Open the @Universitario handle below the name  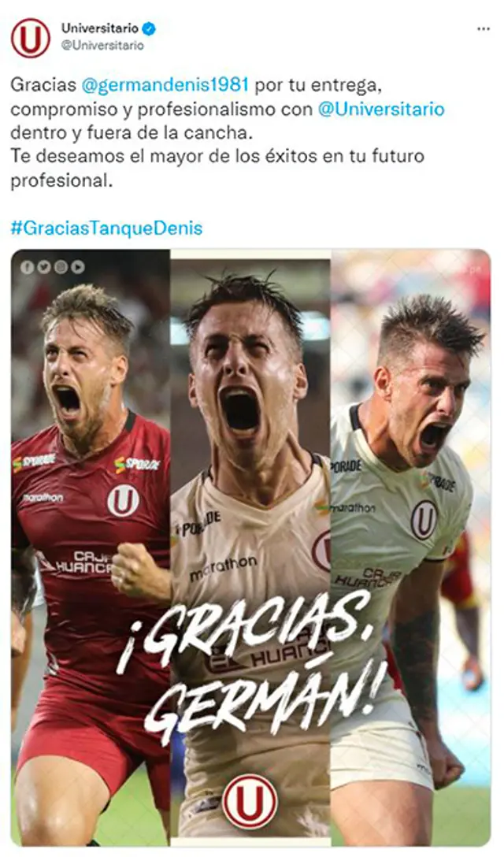[102, 46]
